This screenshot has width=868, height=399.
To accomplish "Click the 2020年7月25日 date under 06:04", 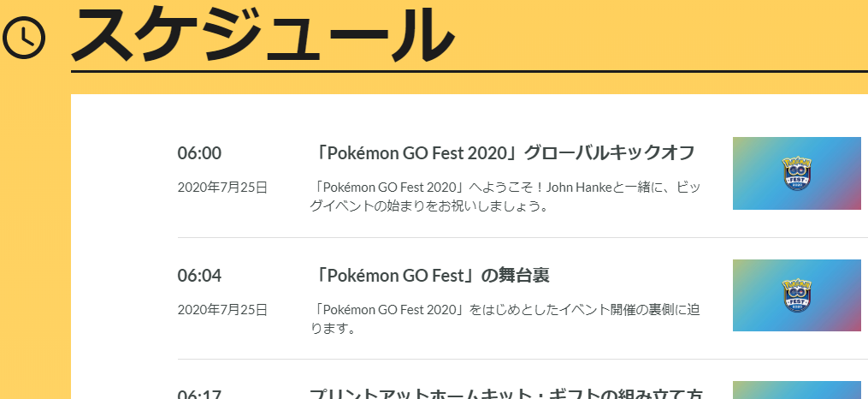I will pyautogui.click(x=222, y=309).
